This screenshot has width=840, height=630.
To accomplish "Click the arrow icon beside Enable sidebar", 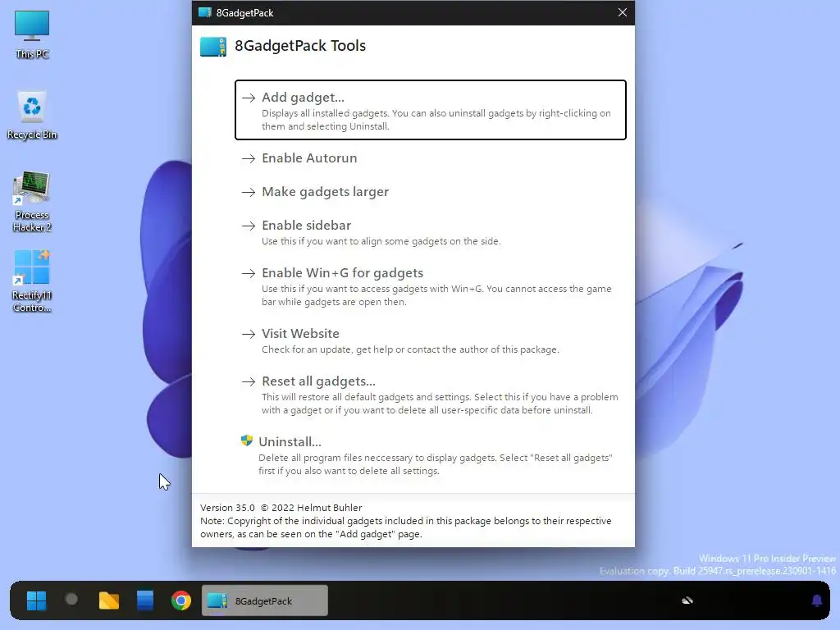I will [248, 226].
